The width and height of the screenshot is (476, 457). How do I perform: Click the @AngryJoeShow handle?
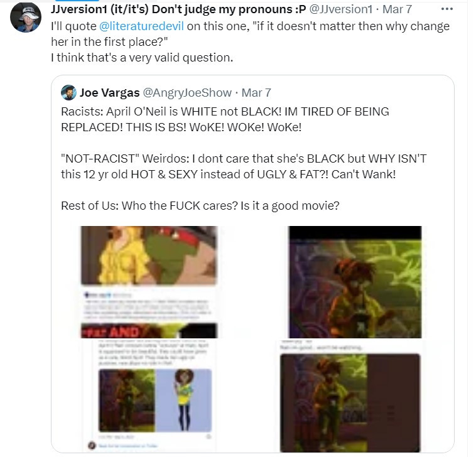point(187,92)
